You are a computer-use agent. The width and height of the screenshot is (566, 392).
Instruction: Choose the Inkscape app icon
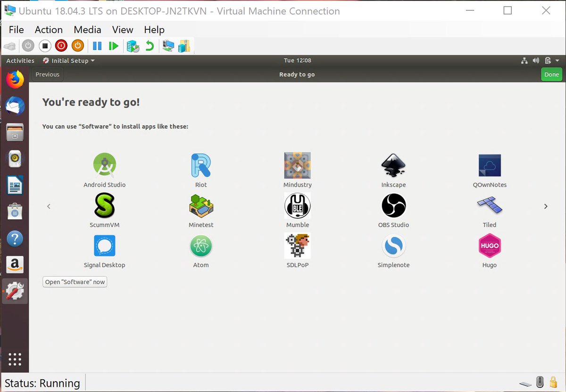pos(393,165)
